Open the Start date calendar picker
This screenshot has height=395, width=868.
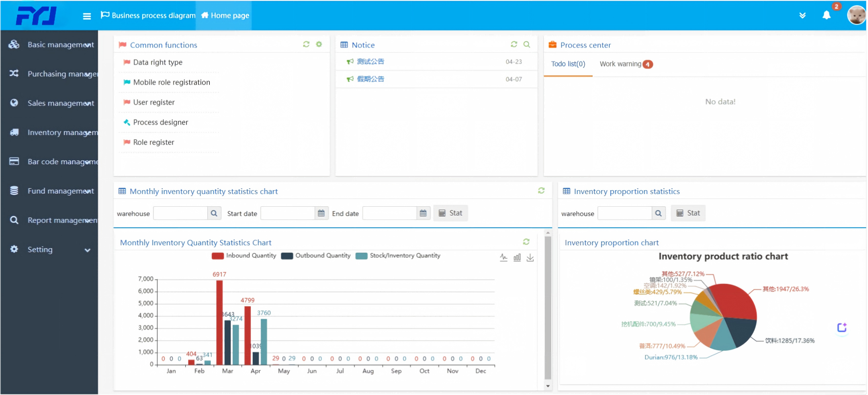pos(321,213)
